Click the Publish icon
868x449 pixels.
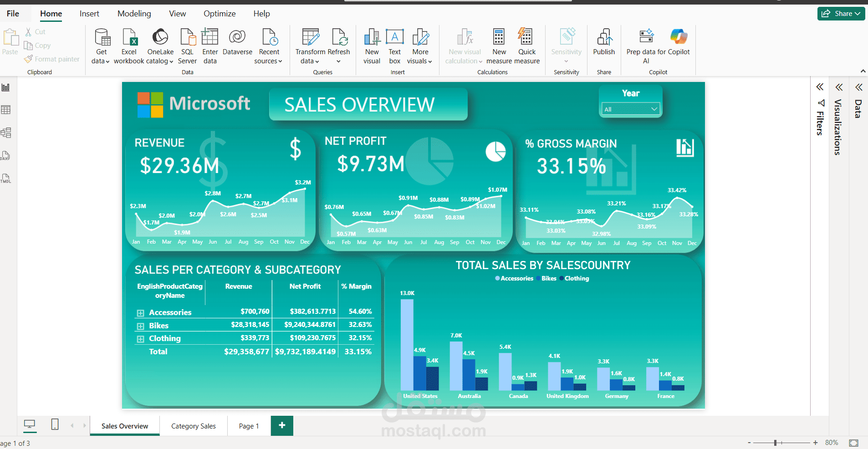pyautogui.click(x=604, y=37)
